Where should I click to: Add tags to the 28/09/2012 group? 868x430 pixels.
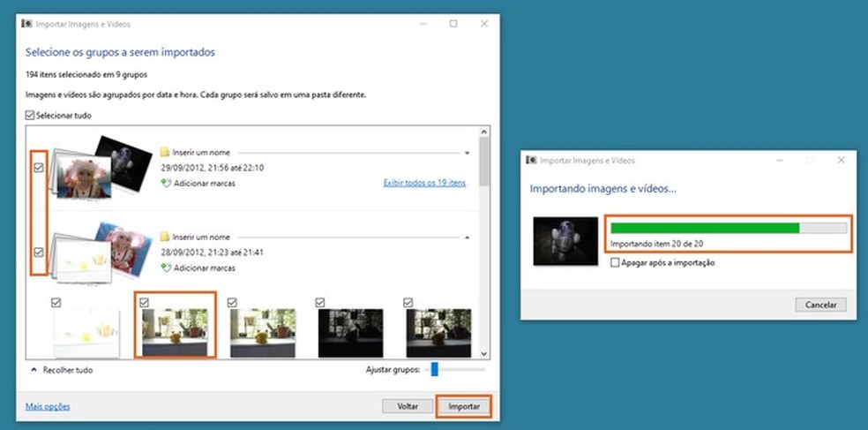205,268
